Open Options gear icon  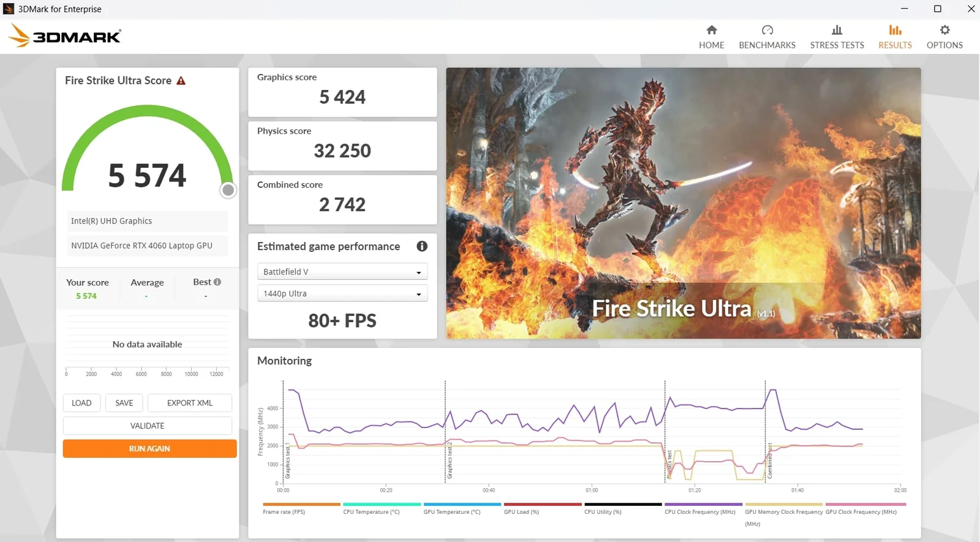coord(944,30)
